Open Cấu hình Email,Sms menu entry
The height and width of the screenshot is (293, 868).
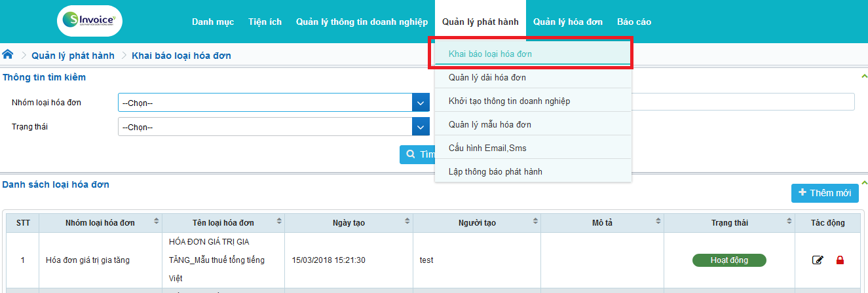(x=487, y=148)
